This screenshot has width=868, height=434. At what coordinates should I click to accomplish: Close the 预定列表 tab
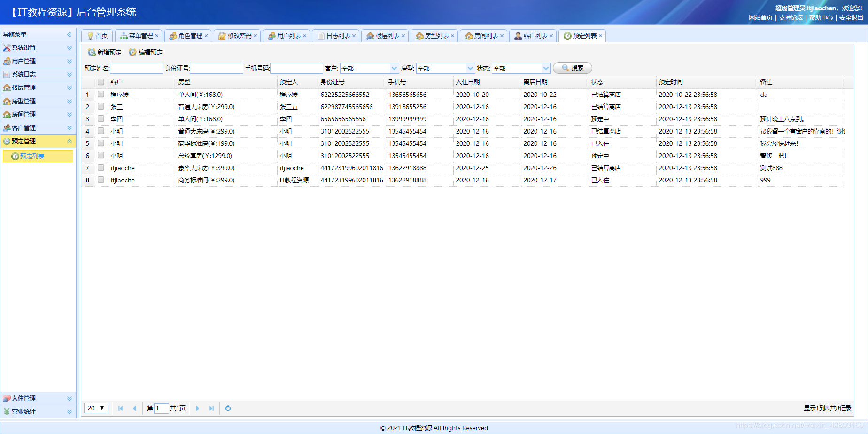click(x=601, y=36)
